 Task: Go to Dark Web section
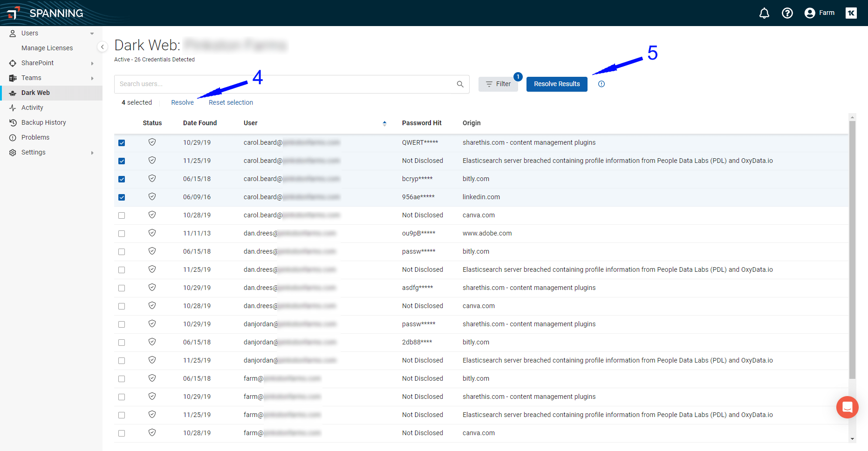pyautogui.click(x=51, y=93)
